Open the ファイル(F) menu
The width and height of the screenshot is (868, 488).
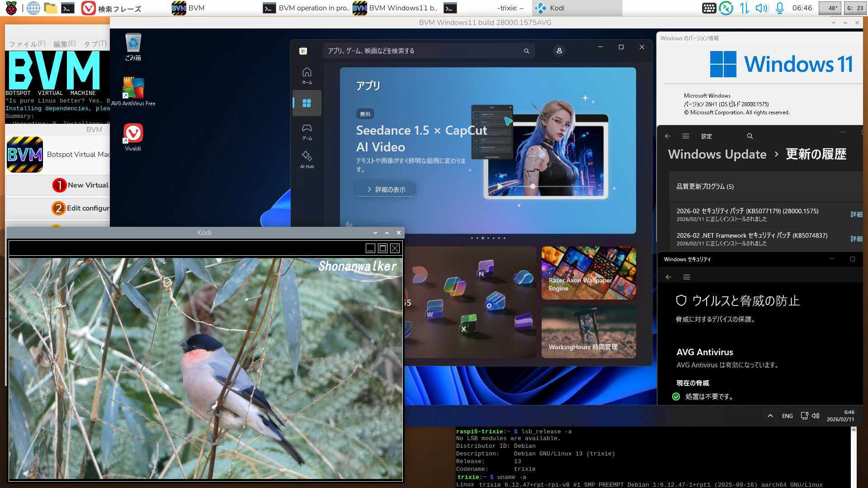[x=27, y=44]
